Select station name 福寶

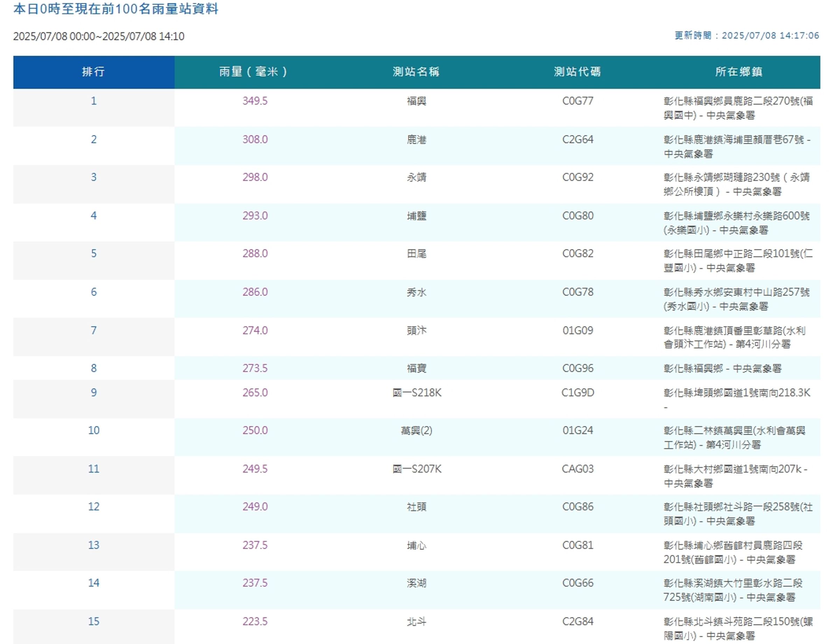coord(416,369)
